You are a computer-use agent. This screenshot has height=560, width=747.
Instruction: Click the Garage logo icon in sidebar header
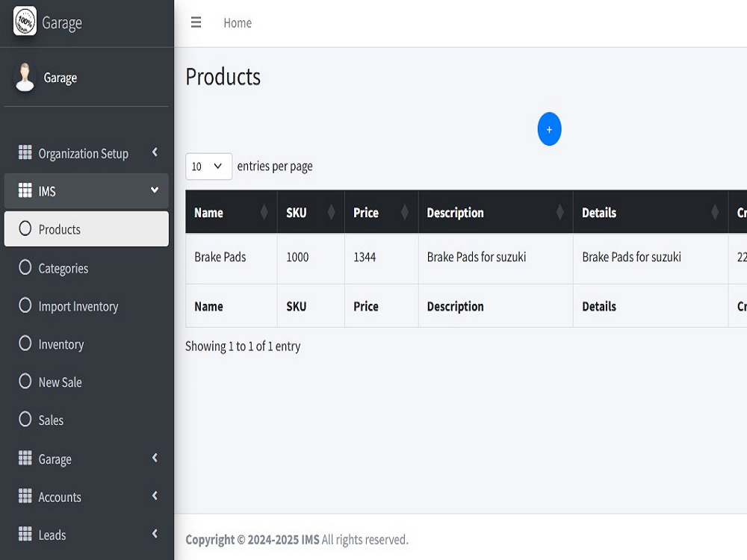tap(25, 22)
